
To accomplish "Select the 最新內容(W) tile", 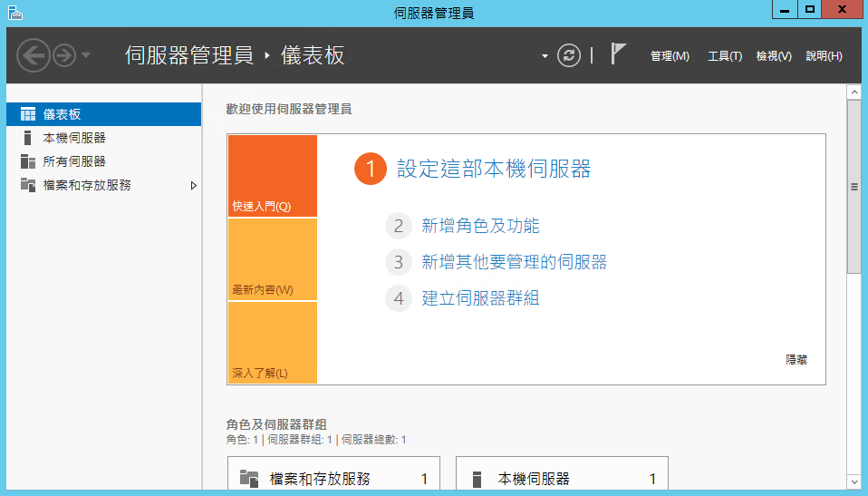I will click(x=273, y=259).
